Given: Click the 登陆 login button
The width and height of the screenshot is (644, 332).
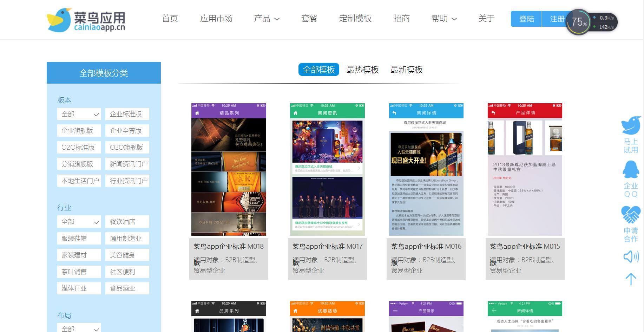Looking at the screenshot, I should click(526, 19).
